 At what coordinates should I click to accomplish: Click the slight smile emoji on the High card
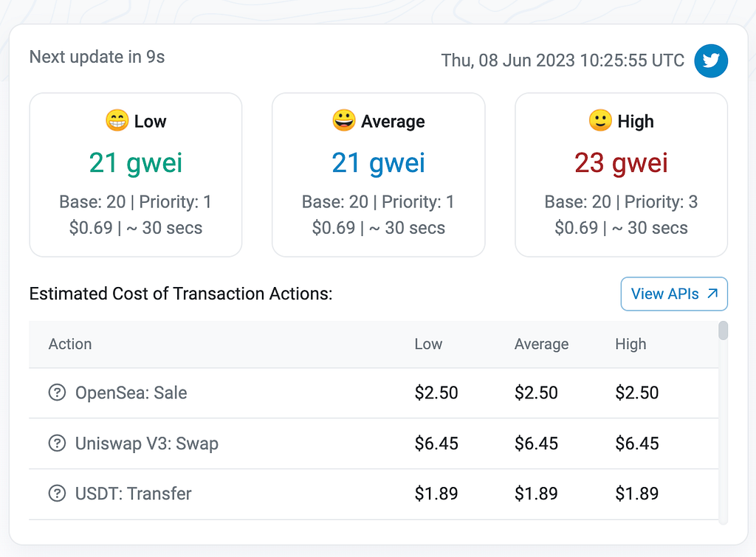point(600,120)
